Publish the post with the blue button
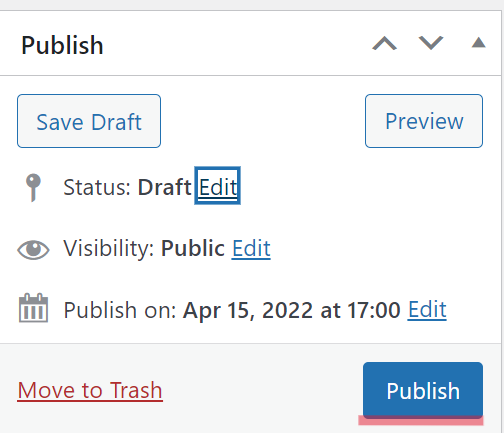 [423, 390]
